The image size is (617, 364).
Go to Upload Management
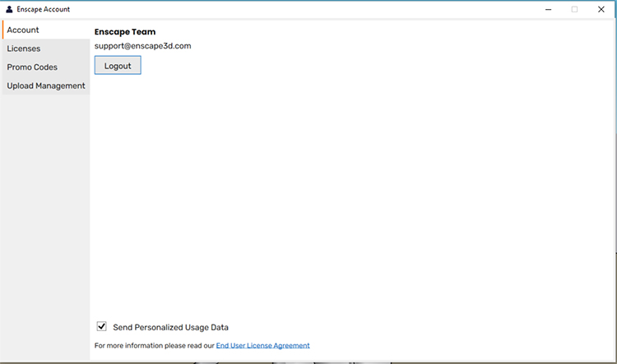46,85
